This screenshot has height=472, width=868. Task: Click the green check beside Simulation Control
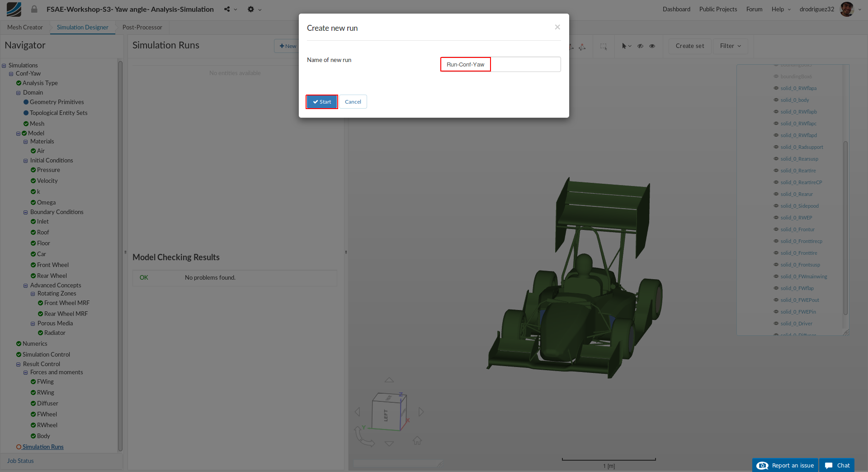click(x=19, y=355)
